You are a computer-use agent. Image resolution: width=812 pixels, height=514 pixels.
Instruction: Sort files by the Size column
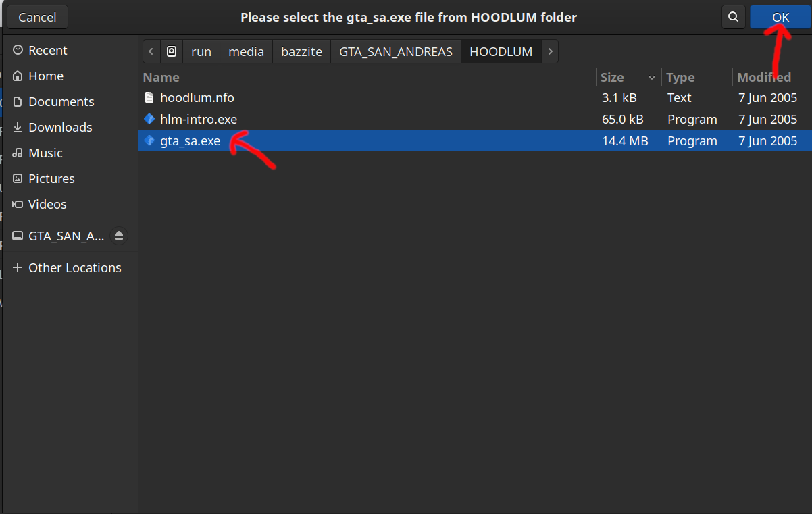pyautogui.click(x=629, y=77)
